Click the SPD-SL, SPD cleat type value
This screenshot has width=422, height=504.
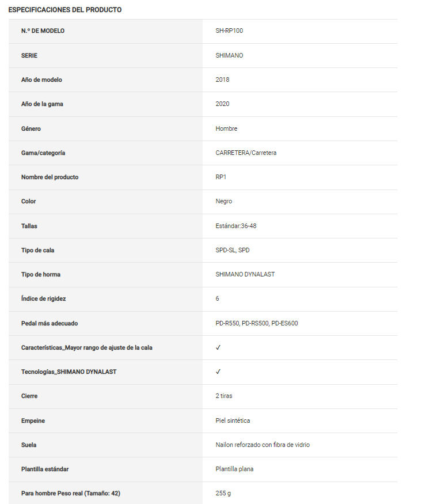(x=233, y=250)
